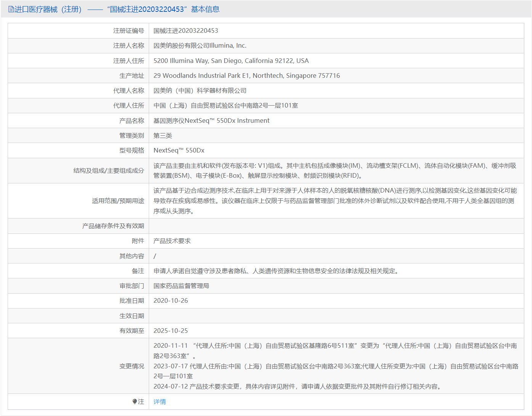
Task: Click the document icon beside 进口医疗器械 title
Action: [x=11, y=9]
